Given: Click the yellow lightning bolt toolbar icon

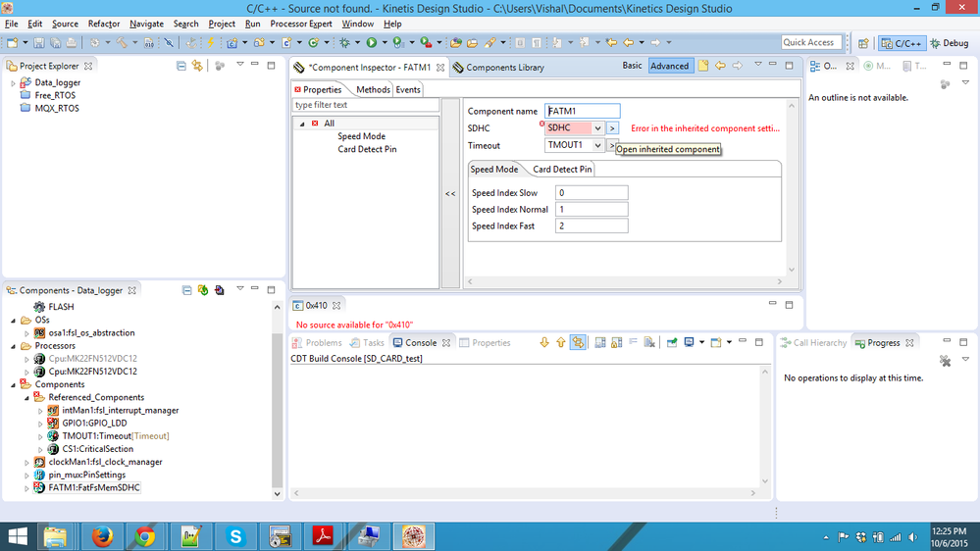Looking at the screenshot, I should pyautogui.click(x=211, y=42).
